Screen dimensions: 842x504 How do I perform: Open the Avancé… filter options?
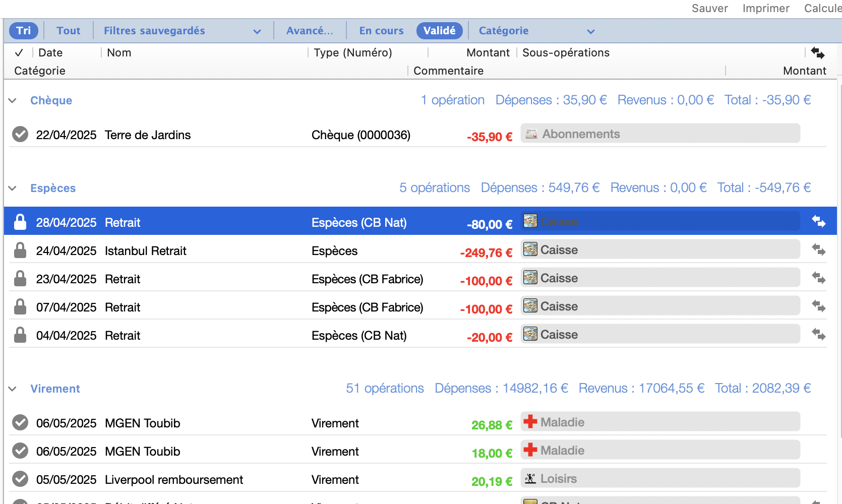click(x=310, y=31)
